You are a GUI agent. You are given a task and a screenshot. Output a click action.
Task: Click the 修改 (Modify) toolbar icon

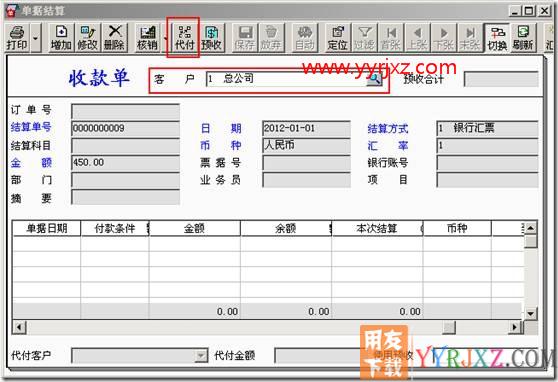88,38
